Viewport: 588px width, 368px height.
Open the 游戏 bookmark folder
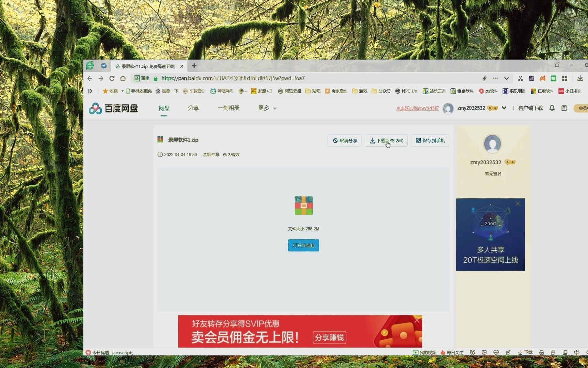[360, 91]
